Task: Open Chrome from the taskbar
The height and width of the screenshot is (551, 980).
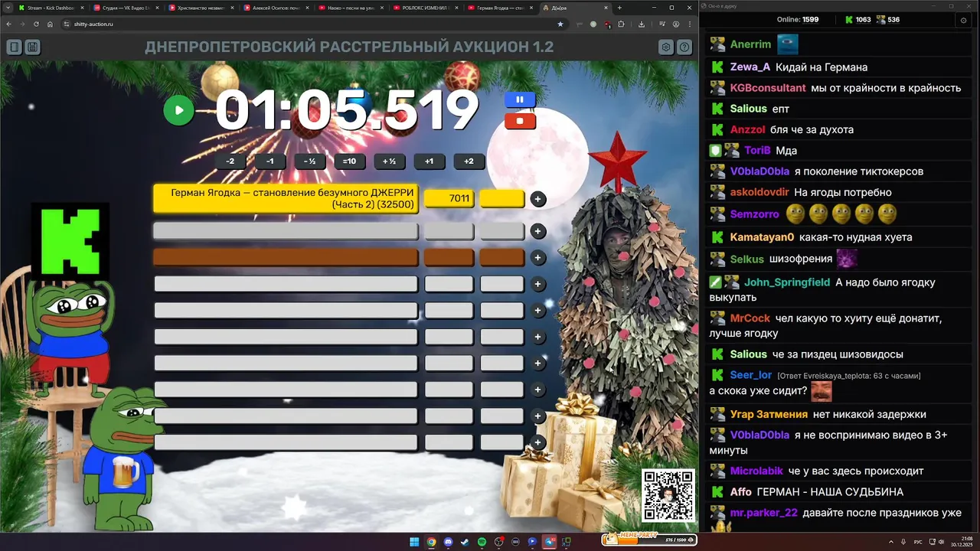Action: point(431,542)
